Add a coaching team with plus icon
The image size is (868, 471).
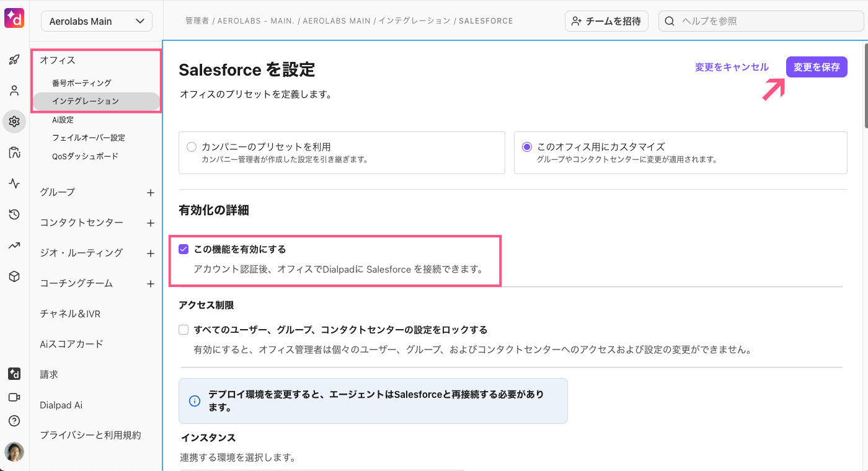[150, 284]
